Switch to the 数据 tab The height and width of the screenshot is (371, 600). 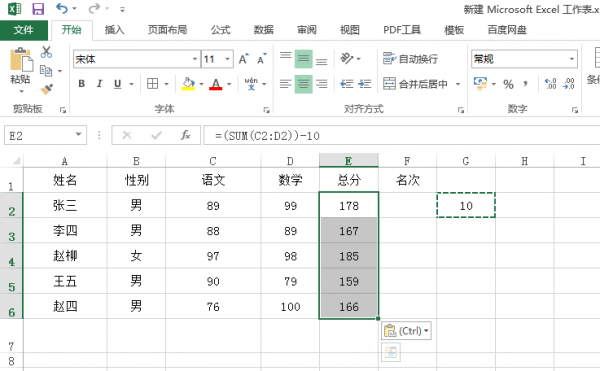coord(264,30)
